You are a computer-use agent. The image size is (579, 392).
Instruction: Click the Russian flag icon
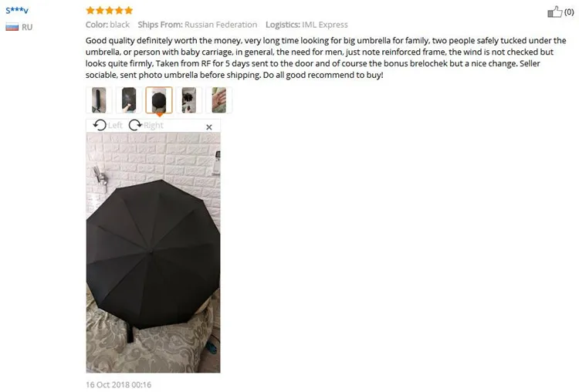click(12, 27)
